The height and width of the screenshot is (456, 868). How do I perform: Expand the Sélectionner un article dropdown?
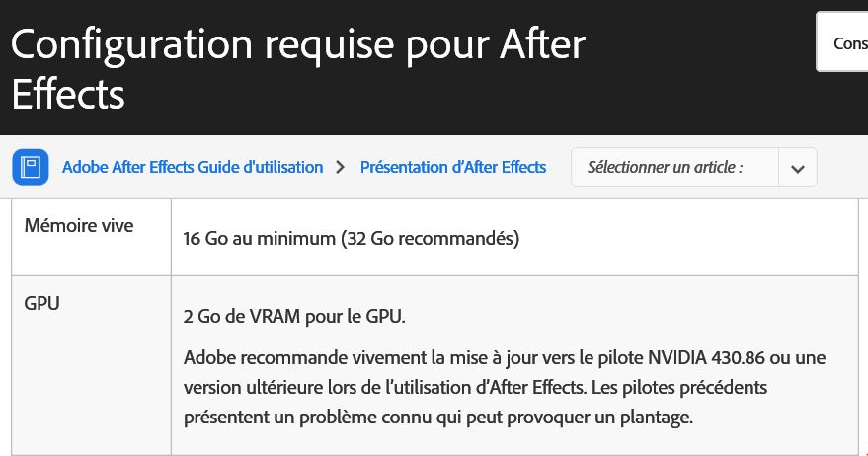click(674, 167)
